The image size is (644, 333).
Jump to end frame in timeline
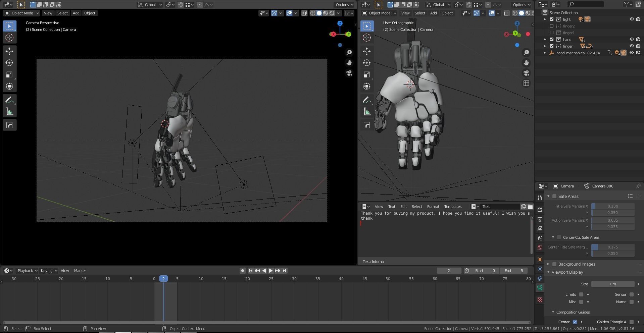point(284,271)
